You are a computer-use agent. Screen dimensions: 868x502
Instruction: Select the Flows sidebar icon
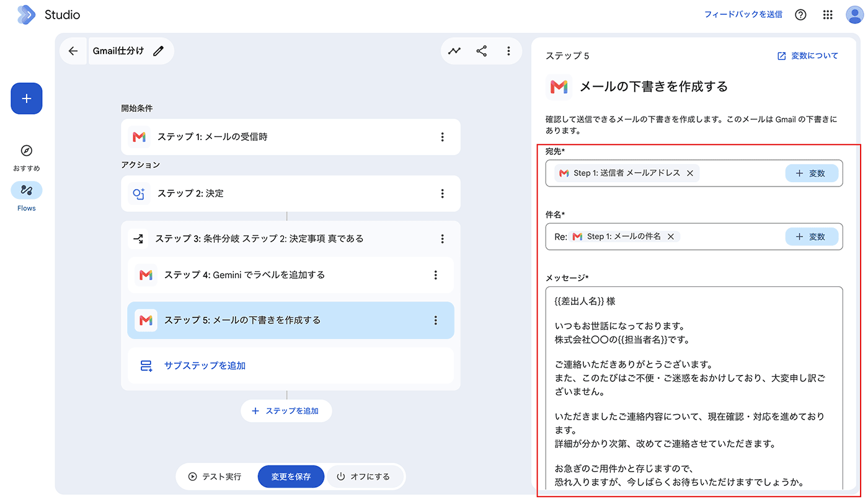(x=26, y=190)
